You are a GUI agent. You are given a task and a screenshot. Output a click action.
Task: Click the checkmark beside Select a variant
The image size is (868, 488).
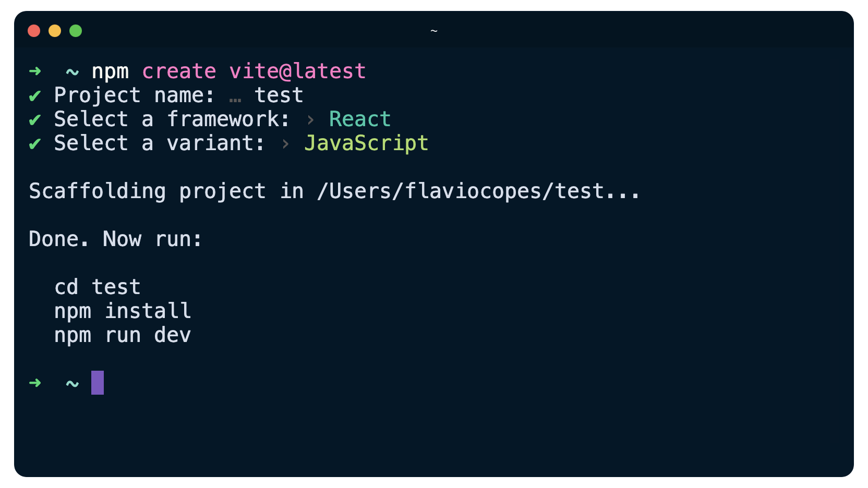[x=35, y=144]
